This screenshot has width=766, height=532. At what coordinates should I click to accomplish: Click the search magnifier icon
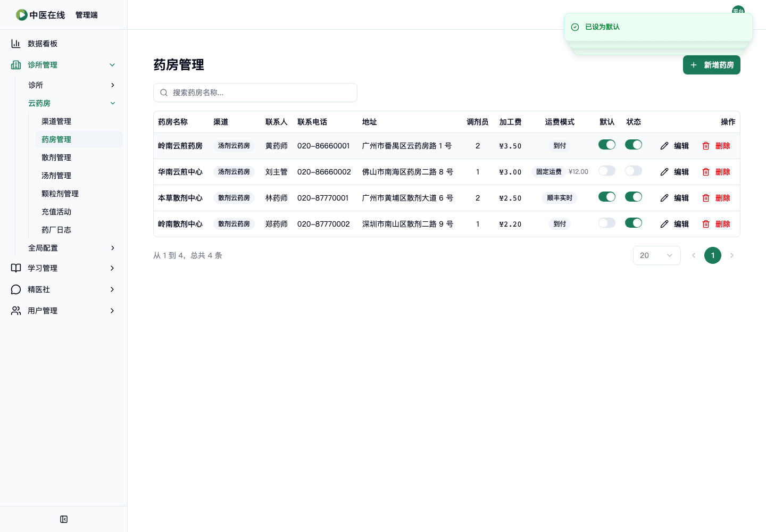point(164,93)
